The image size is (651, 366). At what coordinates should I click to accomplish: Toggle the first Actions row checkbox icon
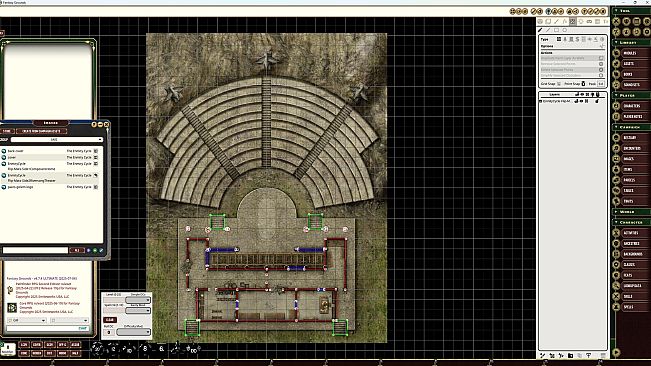pyautogui.click(x=601, y=58)
